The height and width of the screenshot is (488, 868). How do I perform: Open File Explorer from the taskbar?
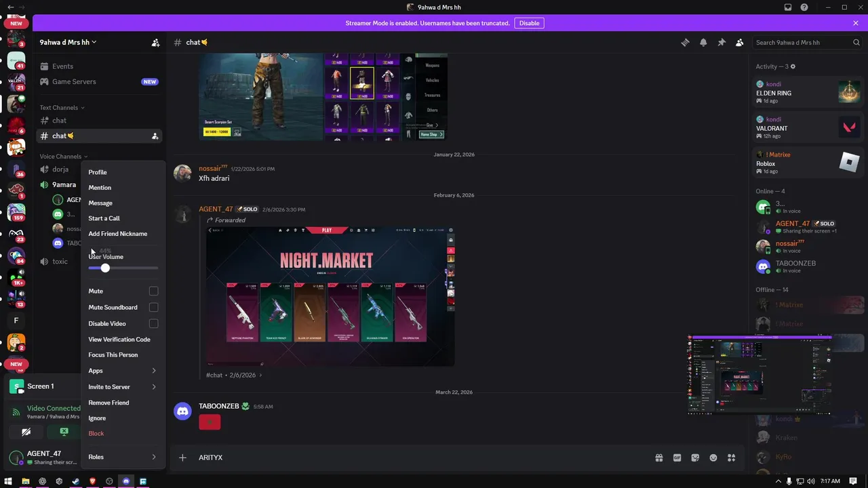coord(26,481)
